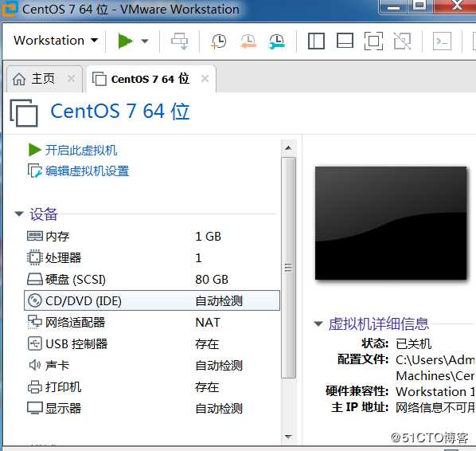This screenshot has height=451, width=476.
Task: Collapse the 虚拟机详细信息 section
Action: coord(318,324)
